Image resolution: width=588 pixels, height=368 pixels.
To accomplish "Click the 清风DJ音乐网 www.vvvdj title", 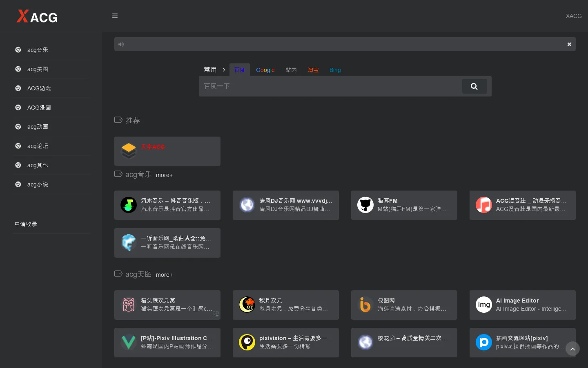I will click(x=296, y=201).
